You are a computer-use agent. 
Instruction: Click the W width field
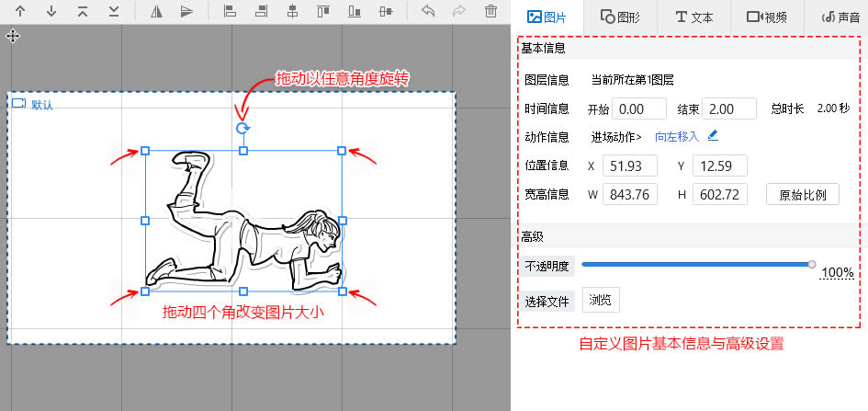[x=630, y=194]
